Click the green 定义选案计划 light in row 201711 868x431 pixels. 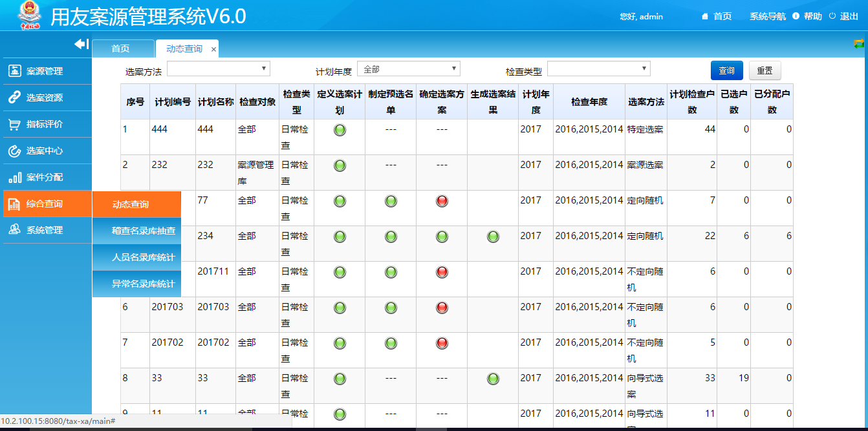click(340, 272)
